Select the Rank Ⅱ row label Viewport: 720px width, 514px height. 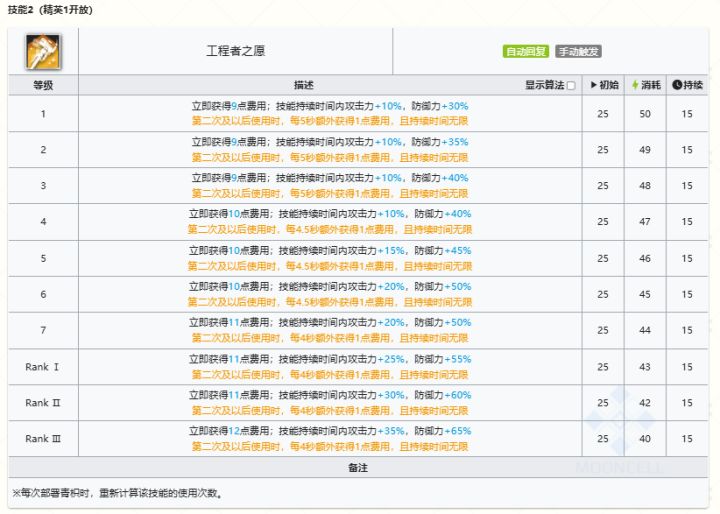click(x=43, y=403)
